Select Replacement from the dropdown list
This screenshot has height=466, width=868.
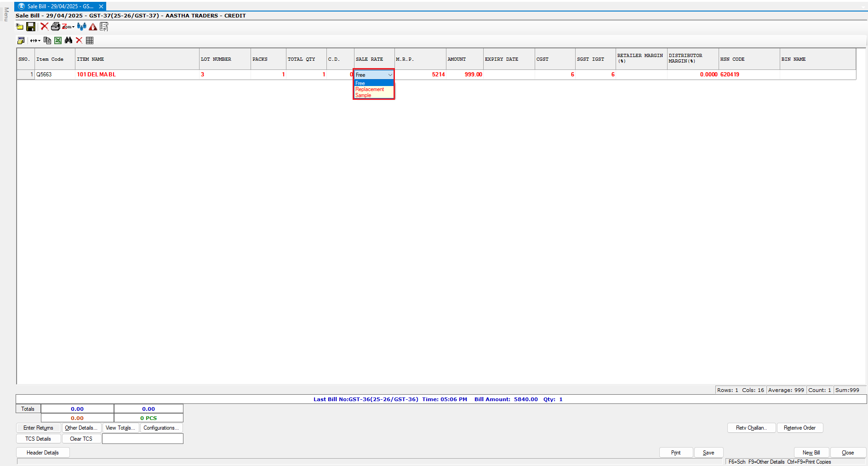(x=370, y=89)
